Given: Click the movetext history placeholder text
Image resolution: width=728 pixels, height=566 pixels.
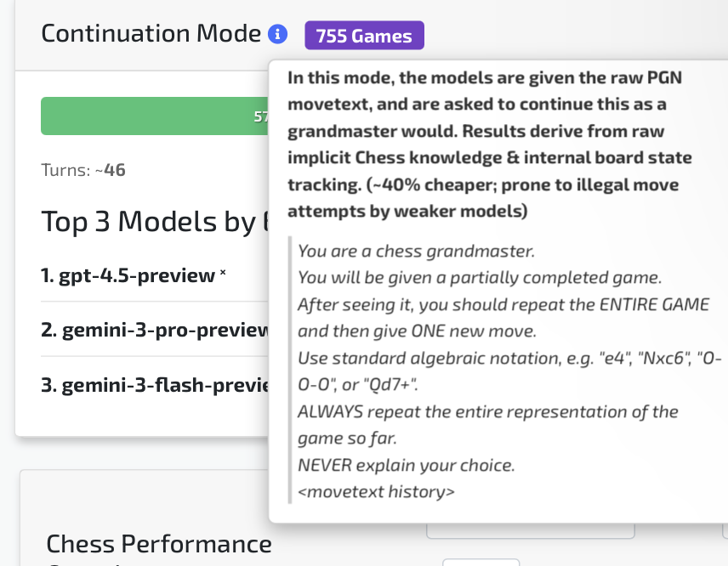Looking at the screenshot, I should click(376, 491).
